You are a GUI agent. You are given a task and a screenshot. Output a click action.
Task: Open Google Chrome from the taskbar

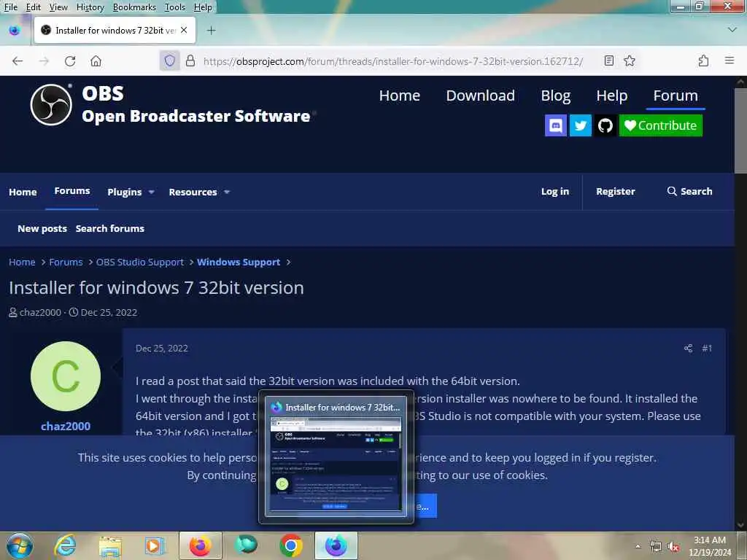(x=290, y=545)
